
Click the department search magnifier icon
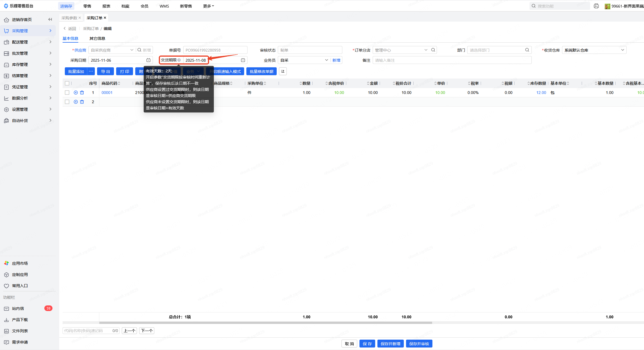click(527, 50)
